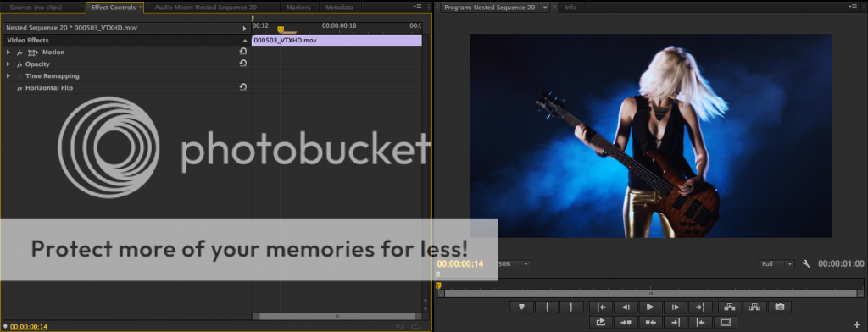Hide the Effect Controls timeline view arrow

[244, 28]
